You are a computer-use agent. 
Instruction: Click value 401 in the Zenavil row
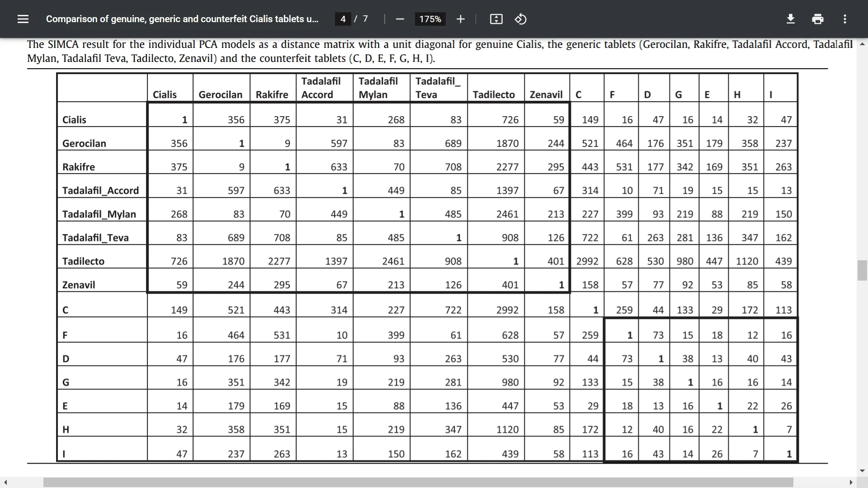510,285
